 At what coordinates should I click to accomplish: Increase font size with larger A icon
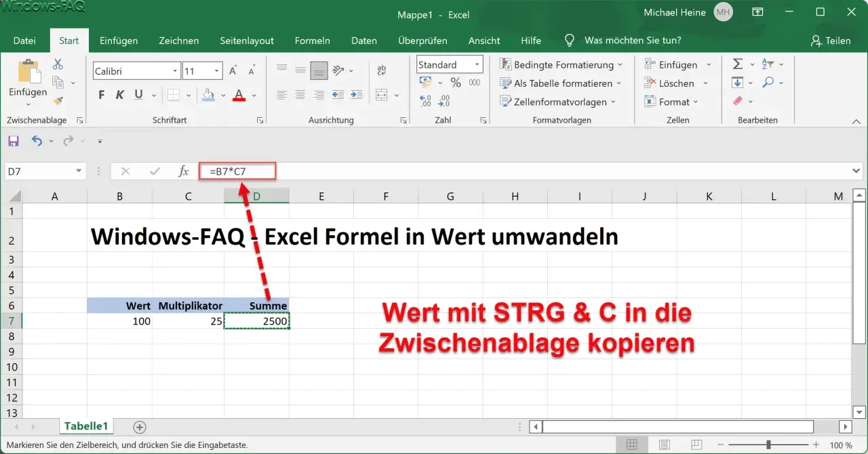[233, 70]
